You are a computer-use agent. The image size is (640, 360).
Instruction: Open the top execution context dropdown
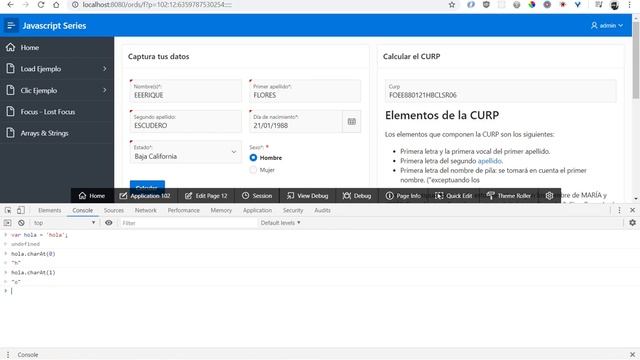pyautogui.click(x=64, y=223)
